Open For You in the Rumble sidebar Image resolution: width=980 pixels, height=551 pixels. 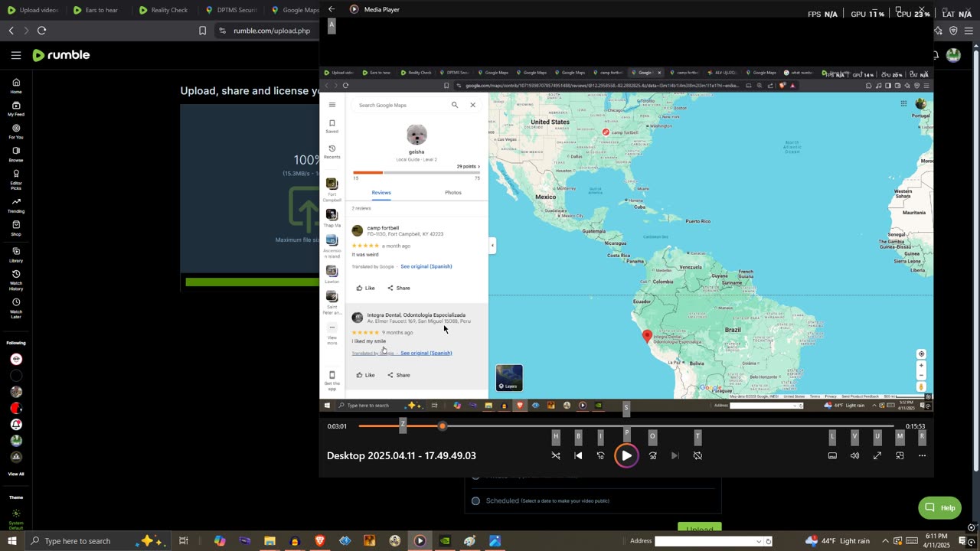(x=16, y=132)
